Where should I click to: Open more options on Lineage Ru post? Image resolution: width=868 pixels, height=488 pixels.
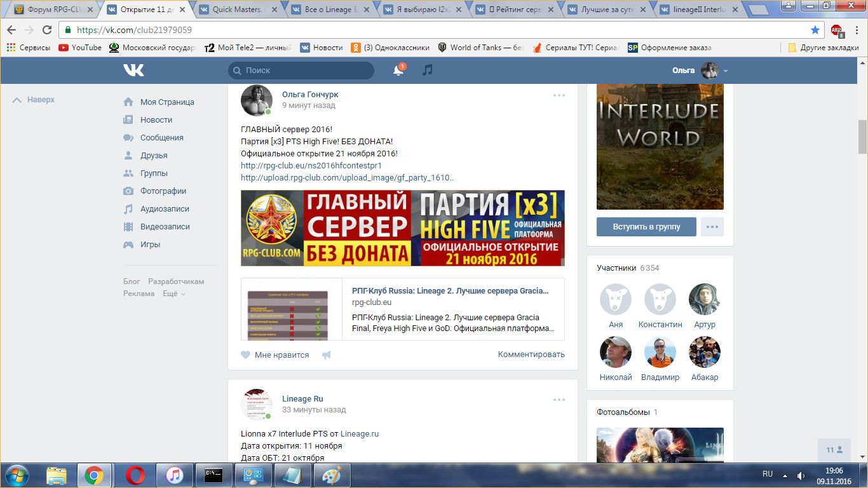pos(559,400)
